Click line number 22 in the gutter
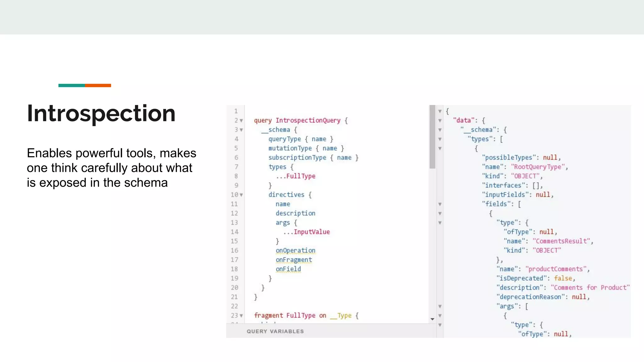Screen dimensions: 644x362 [x=235, y=306]
